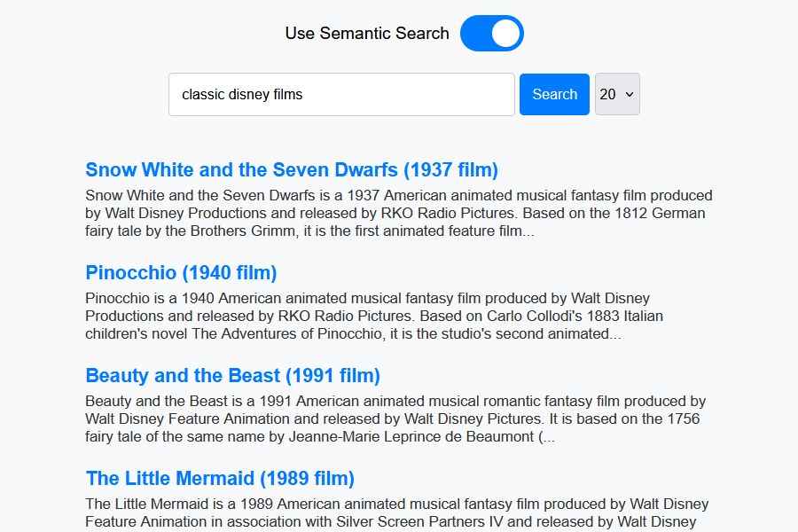Open Snow White and the Seven Dwarfs link
798x532 pixels.
291,169
